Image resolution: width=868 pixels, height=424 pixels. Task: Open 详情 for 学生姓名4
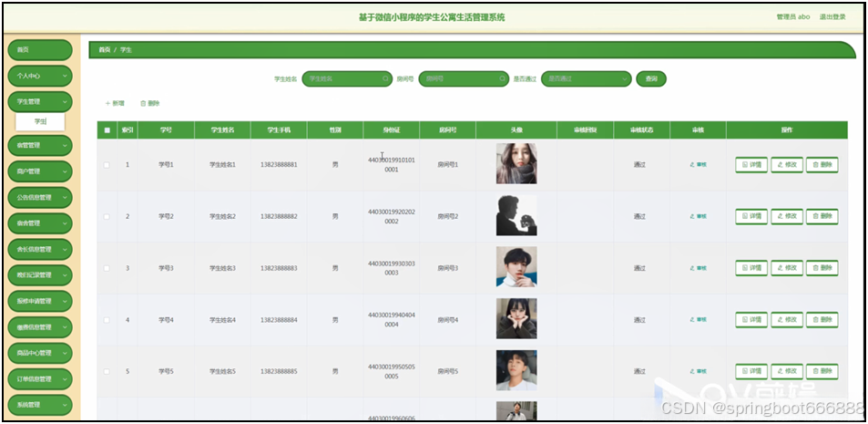(x=751, y=320)
